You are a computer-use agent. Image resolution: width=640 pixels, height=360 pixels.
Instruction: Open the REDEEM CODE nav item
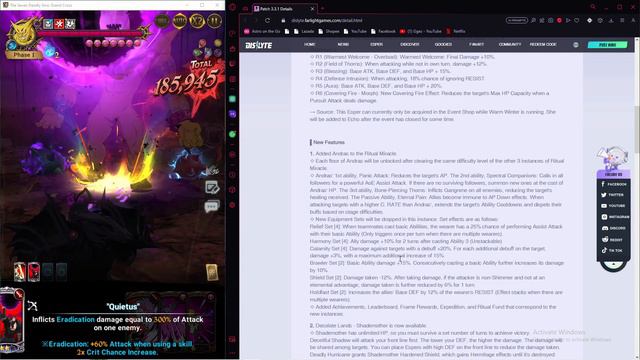(543, 44)
